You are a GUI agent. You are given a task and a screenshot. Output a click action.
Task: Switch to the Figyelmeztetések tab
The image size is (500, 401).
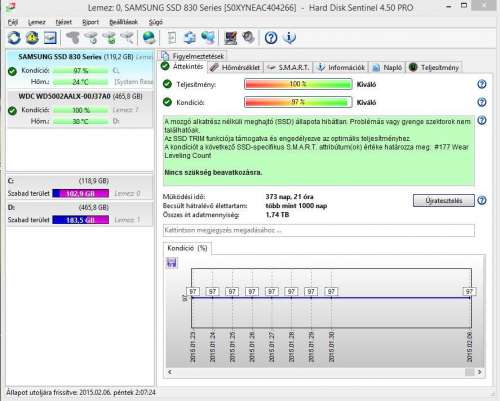193,56
